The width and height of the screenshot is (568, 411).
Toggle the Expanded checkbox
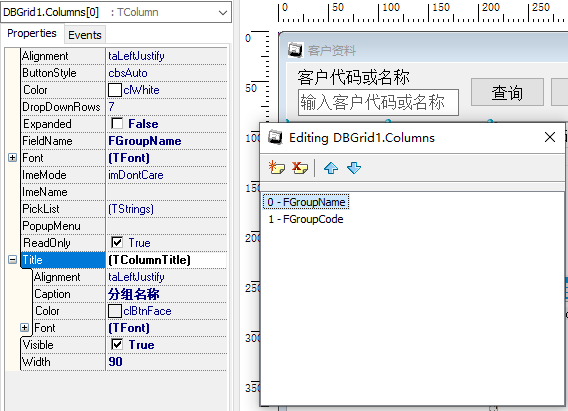point(117,123)
